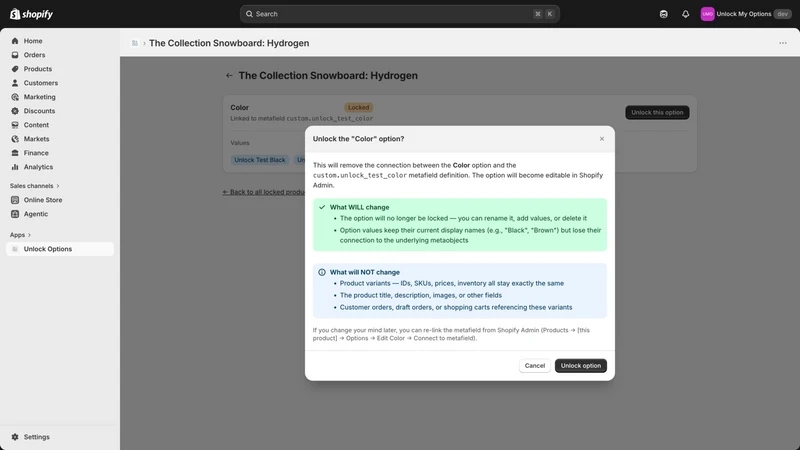Image resolution: width=800 pixels, height=450 pixels.
Task: Click the Online Store channel link
Action: coord(43,200)
